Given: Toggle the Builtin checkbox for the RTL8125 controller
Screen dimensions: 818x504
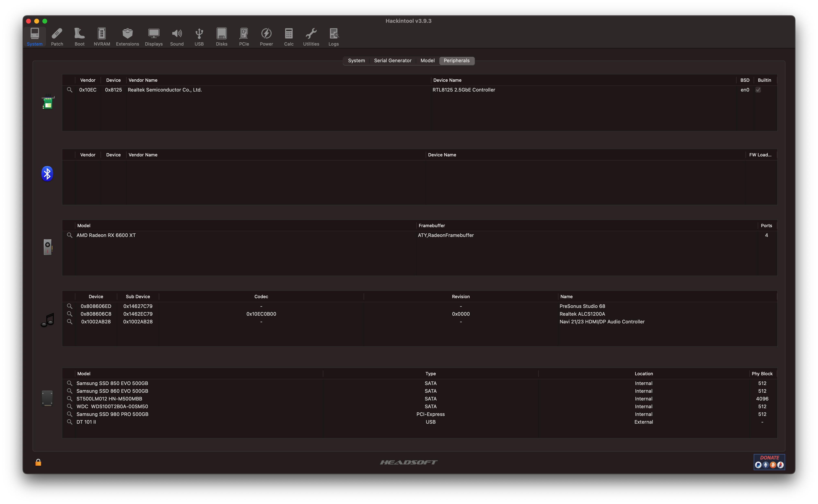Looking at the screenshot, I should (758, 90).
